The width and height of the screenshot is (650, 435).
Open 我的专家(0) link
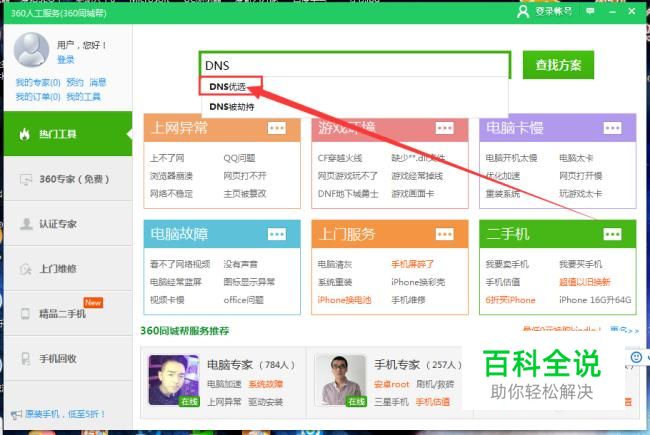38,82
